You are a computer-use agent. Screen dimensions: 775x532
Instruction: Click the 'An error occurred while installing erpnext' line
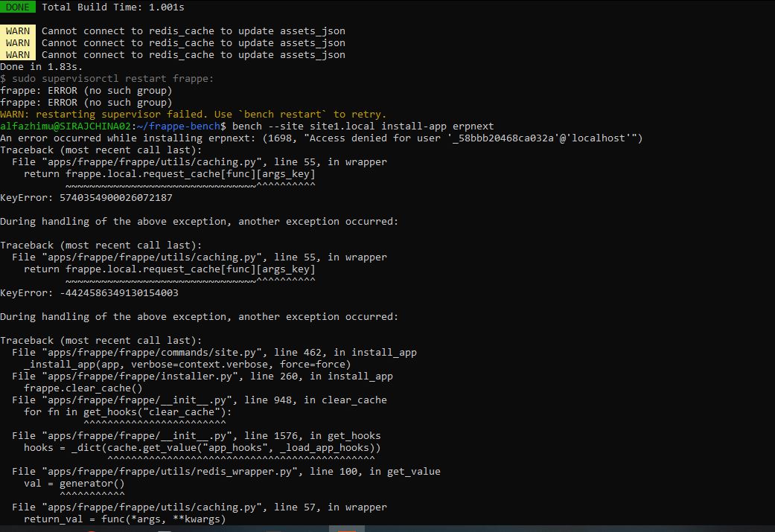[x=322, y=138]
